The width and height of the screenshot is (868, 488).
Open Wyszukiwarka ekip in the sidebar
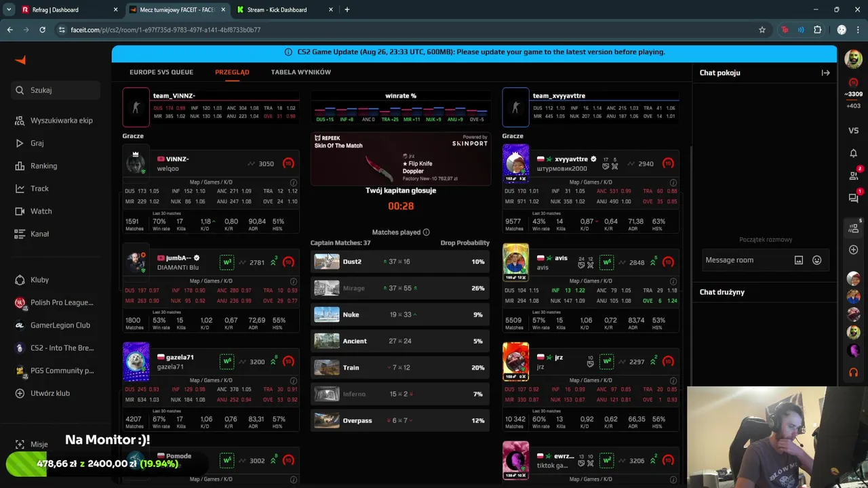pyautogui.click(x=56, y=121)
